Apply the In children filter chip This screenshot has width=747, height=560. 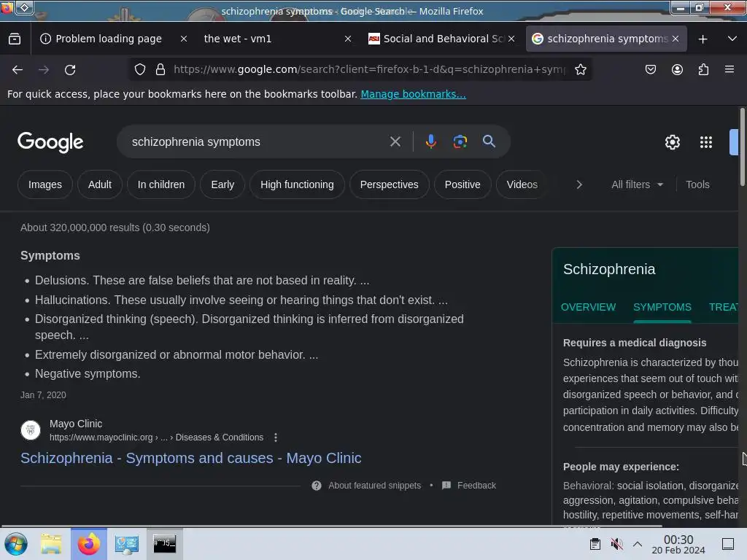click(x=161, y=184)
